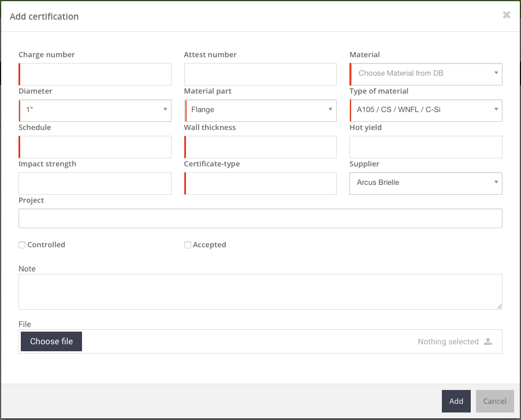The width and height of the screenshot is (521, 420).
Task: Open the Supplier dropdown
Action: 426,183
